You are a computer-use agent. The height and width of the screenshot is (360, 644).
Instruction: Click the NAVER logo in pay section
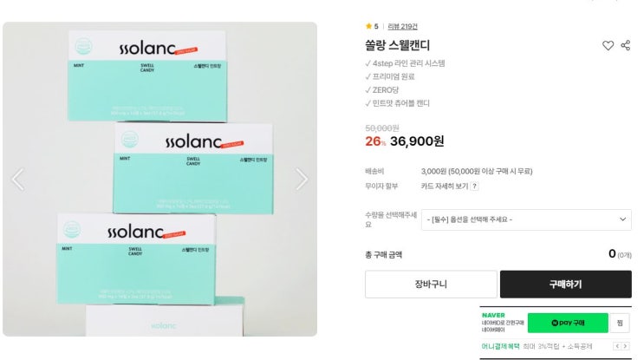pos(493,315)
